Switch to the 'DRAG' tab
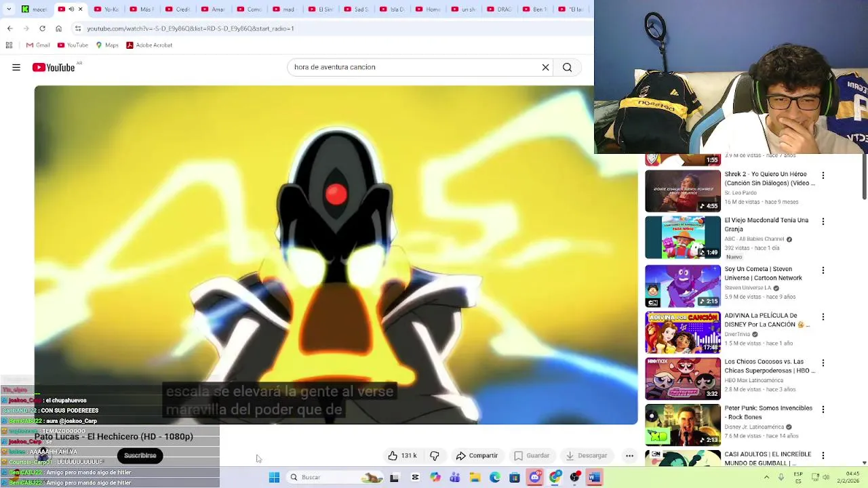The width and height of the screenshot is (868, 488). click(x=500, y=9)
